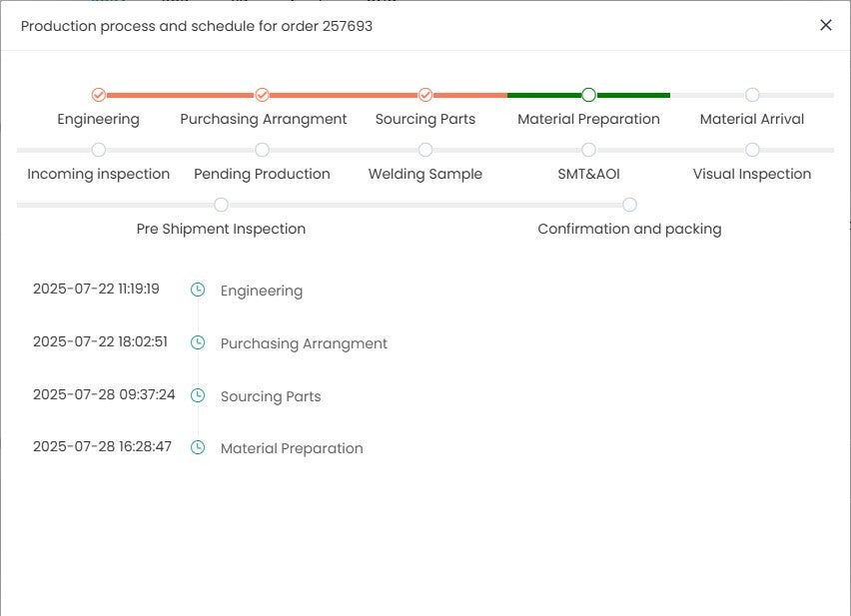Click the Purchasing Arrangment checkmark step icon
851x616 pixels.
262,95
